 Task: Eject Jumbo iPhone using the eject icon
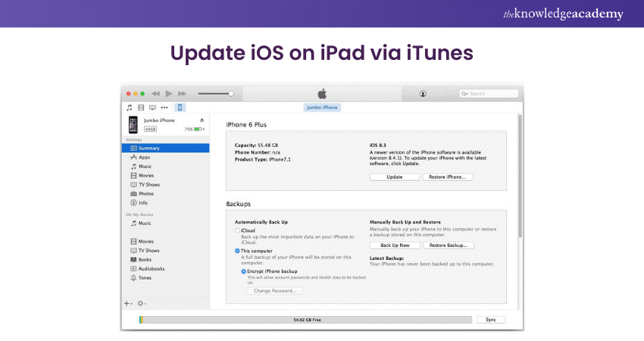pyautogui.click(x=202, y=120)
